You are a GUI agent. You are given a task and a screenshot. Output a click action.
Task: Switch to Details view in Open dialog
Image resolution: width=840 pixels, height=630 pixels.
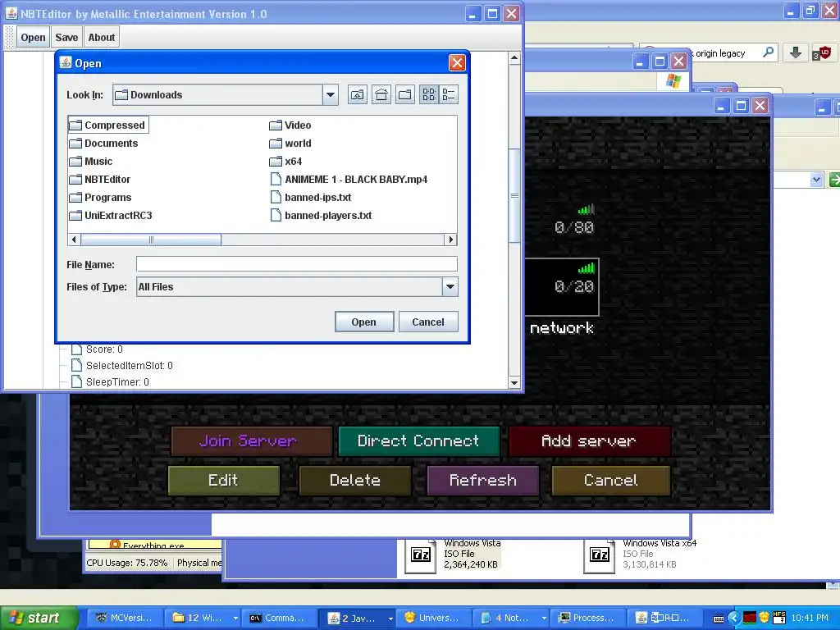pyautogui.click(x=449, y=95)
